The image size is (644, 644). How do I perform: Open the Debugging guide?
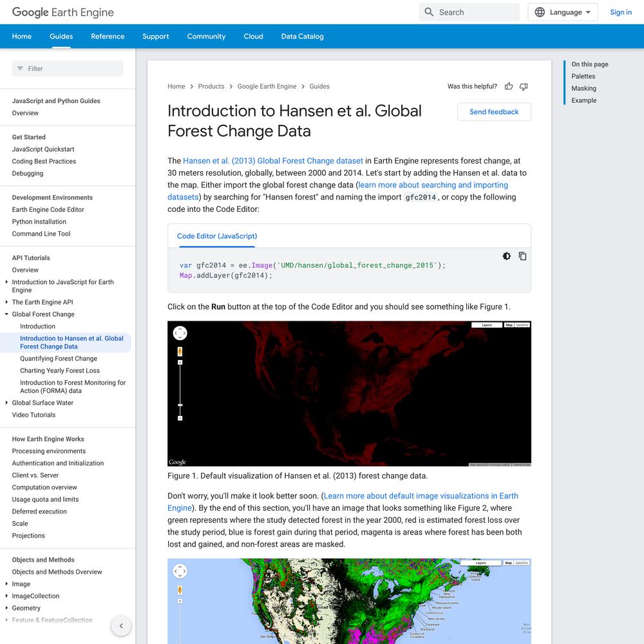(28, 174)
